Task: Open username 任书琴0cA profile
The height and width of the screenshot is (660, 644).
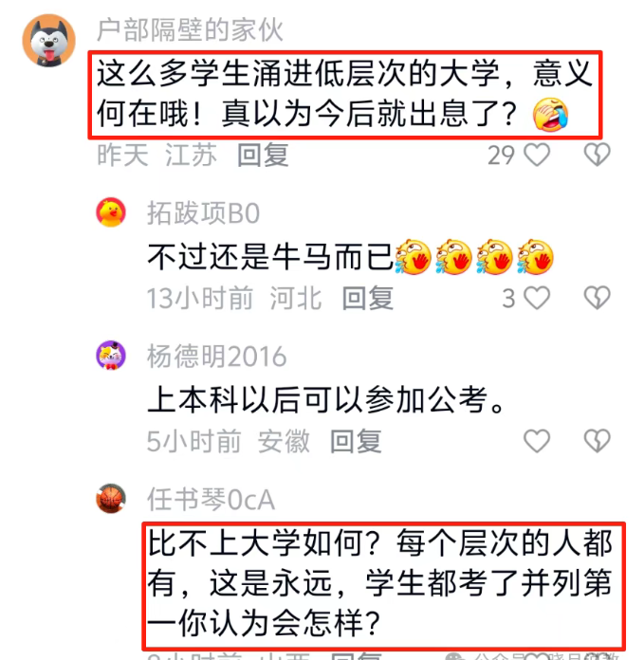Action: pos(211,500)
